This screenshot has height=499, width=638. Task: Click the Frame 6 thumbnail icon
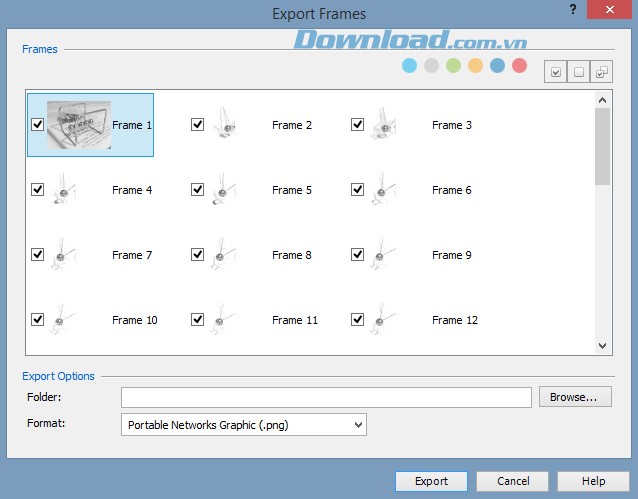point(384,190)
